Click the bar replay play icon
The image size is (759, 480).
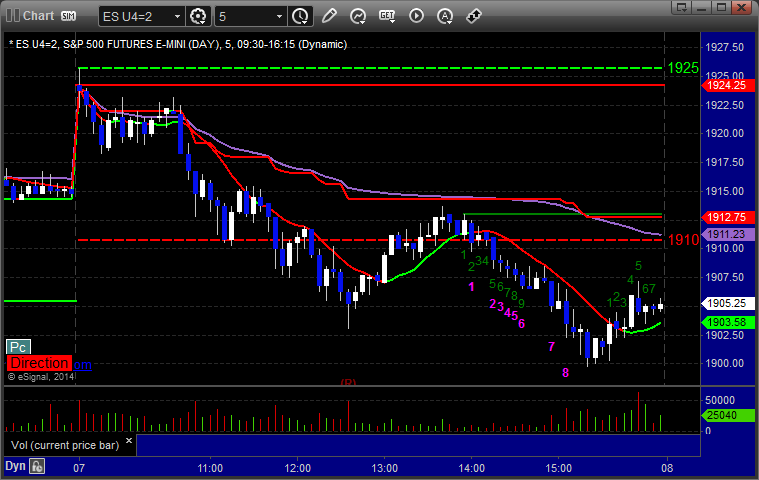[416, 16]
